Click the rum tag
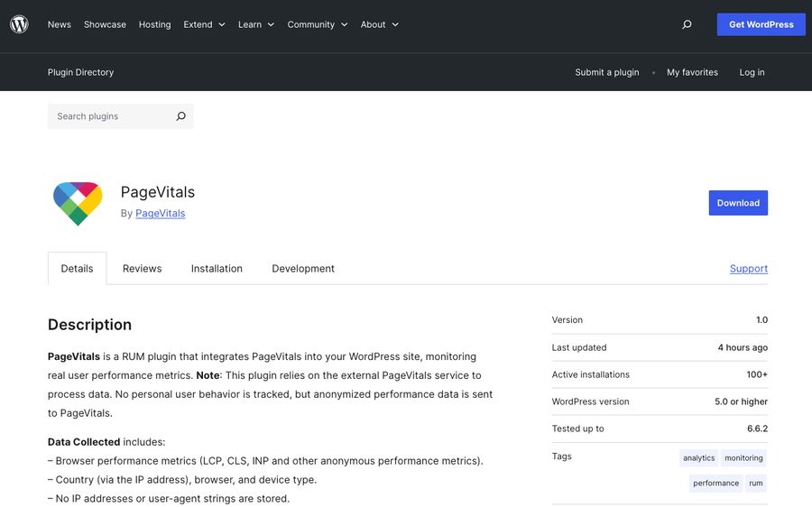This screenshot has height=507, width=812. 756,484
